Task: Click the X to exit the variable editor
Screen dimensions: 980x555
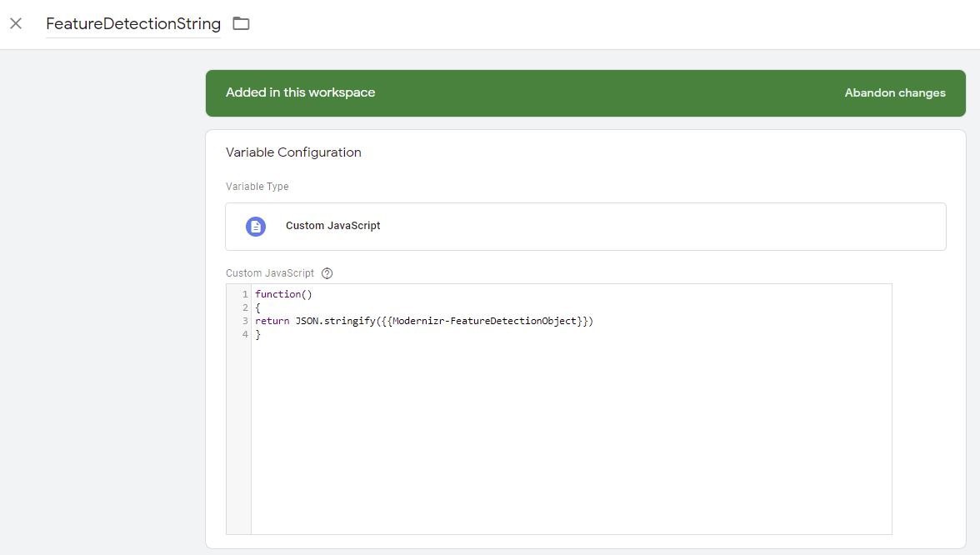Action: (15, 23)
